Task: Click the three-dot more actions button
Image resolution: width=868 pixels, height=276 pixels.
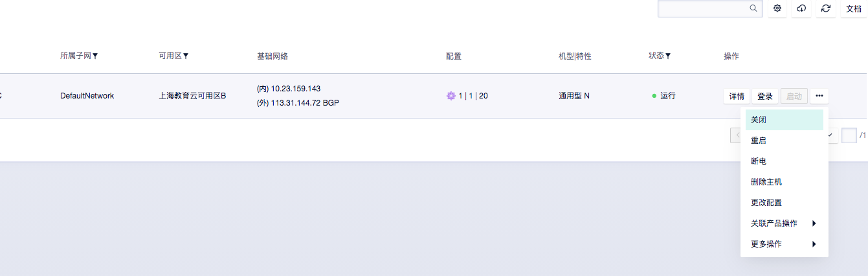Action: (x=819, y=96)
